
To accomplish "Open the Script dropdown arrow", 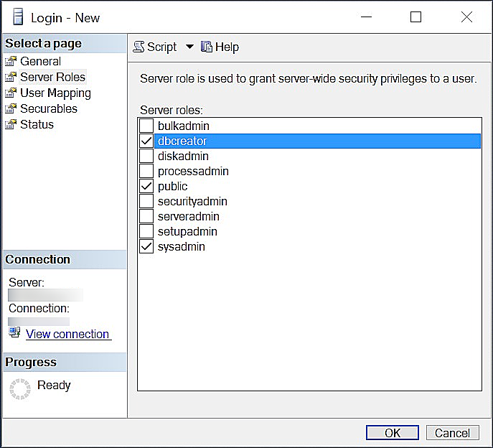I will tap(189, 47).
